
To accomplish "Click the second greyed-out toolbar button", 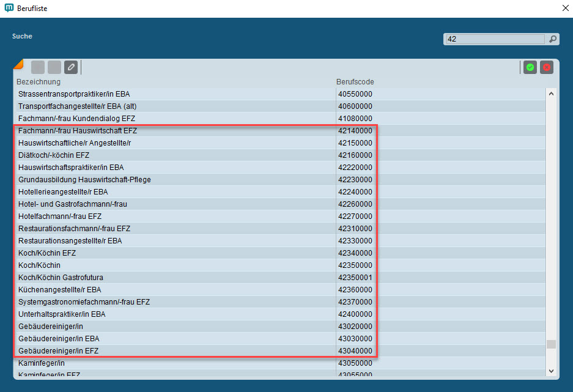I will tap(54, 67).
